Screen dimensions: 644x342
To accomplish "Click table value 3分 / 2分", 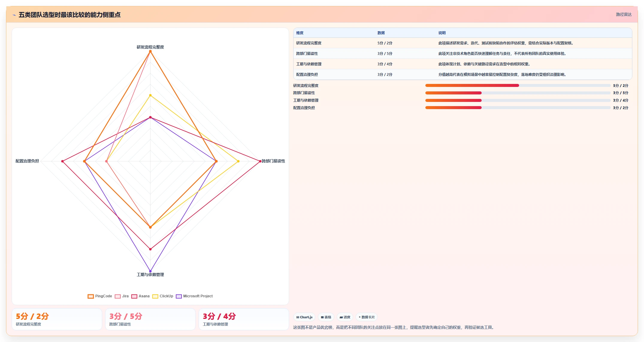I will click(385, 75).
